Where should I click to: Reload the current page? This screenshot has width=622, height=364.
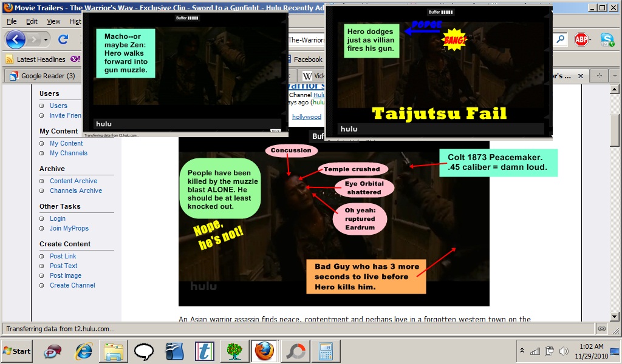[x=63, y=39]
